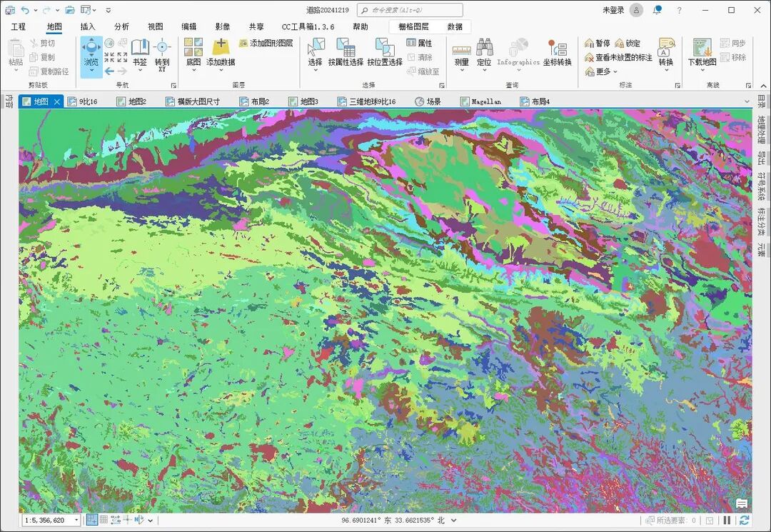Open the map scale 1:5,356,620 dropdown
771x532 pixels.
[x=76, y=520]
